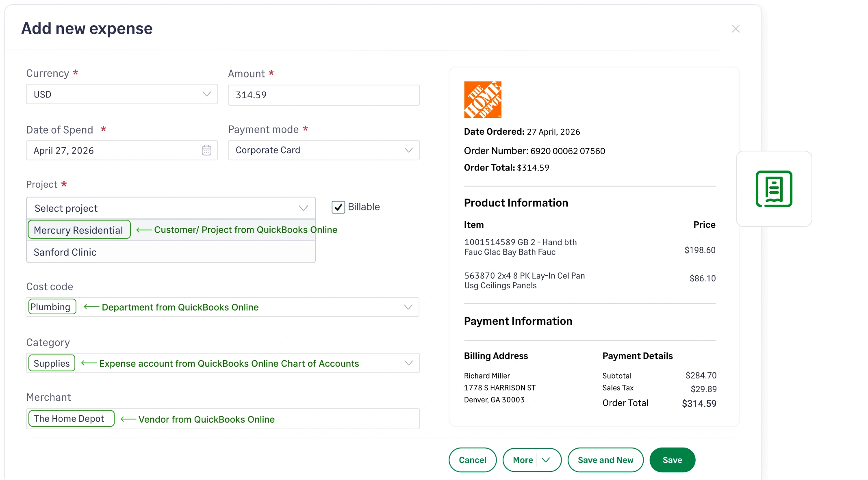Open the calendar picker icon in Date of Spend
868x480 pixels.
coord(206,150)
